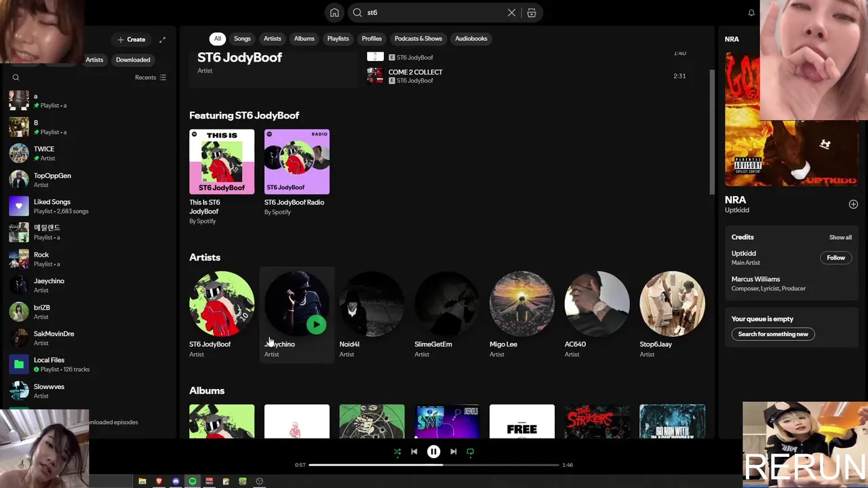
Task: Open TopOppGen artist in library
Action: tap(88, 180)
